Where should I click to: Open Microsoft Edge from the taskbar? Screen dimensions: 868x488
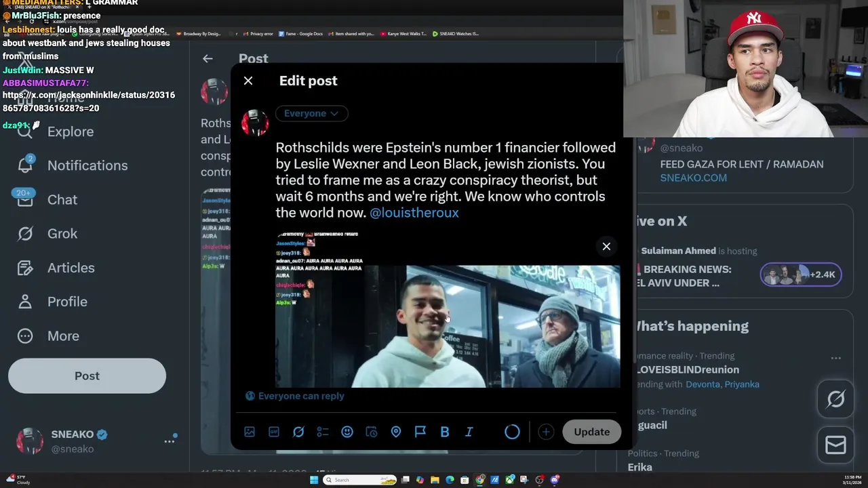click(450, 480)
